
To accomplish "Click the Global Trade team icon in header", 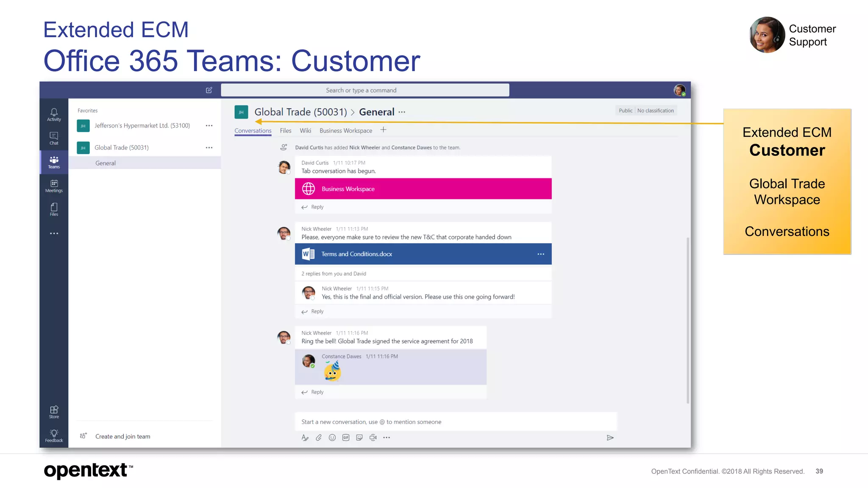I will click(241, 112).
